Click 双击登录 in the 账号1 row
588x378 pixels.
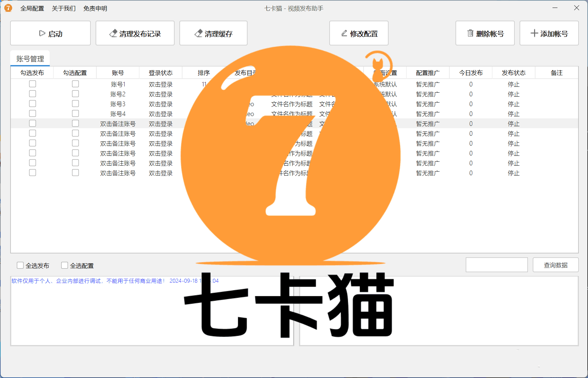pos(161,84)
